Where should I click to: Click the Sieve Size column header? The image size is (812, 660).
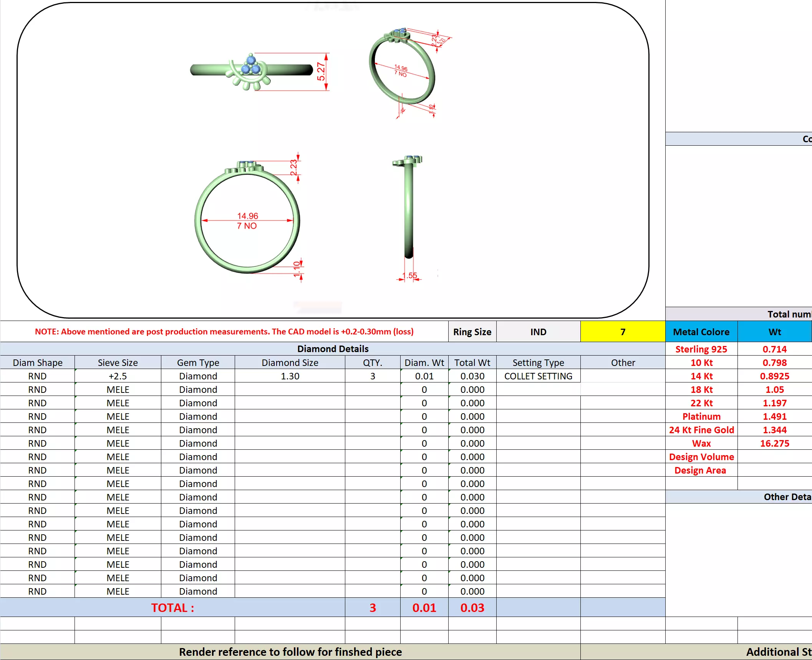pyautogui.click(x=118, y=362)
